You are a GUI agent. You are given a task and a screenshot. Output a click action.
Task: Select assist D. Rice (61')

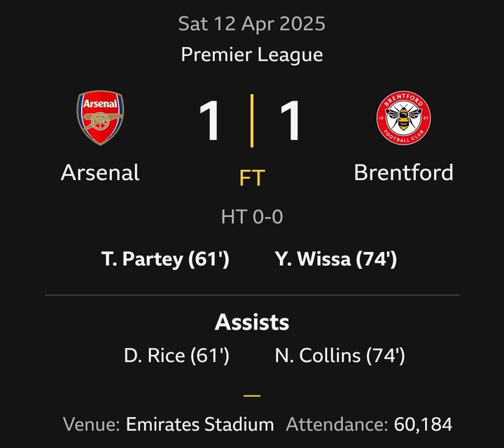tap(177, 356)
